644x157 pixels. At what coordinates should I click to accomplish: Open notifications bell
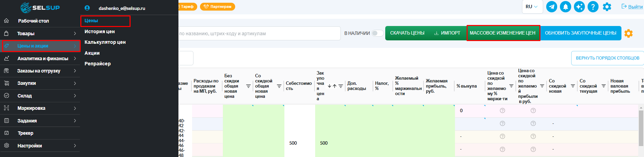point(565,7)
